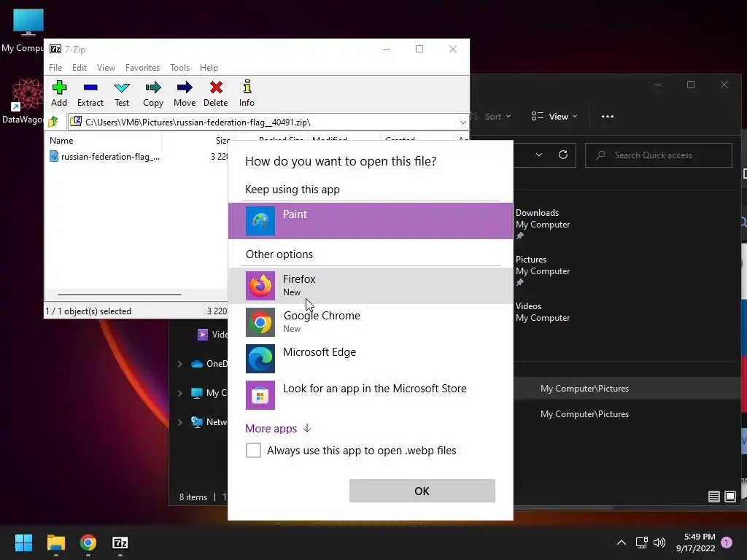Open the View dropdown in File Explorer
747x560 pixels.
pyautogui.click(x=554, y=117)
